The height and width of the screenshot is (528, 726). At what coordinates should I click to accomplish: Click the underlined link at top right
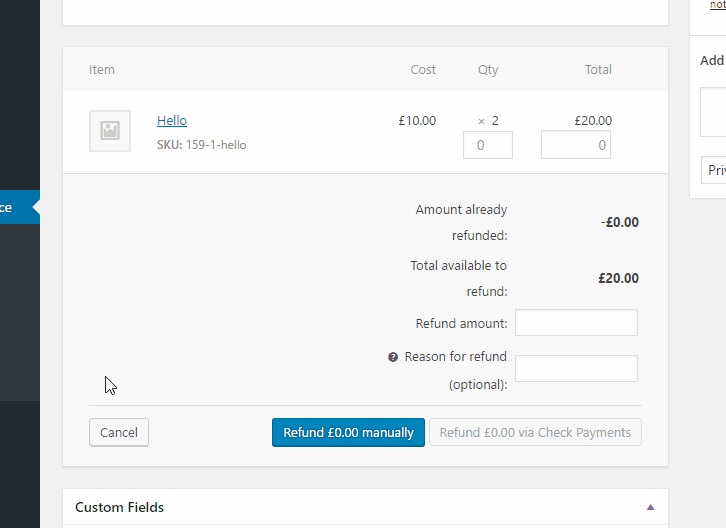click(x=717, y=5)
